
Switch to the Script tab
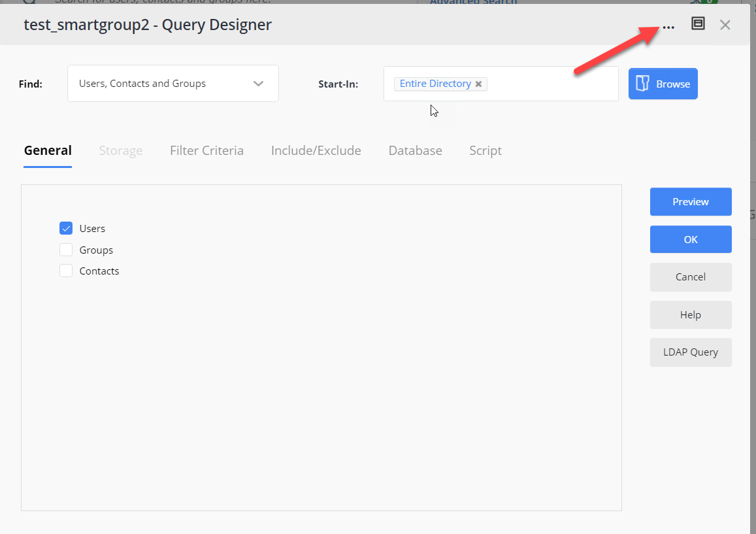485,150
